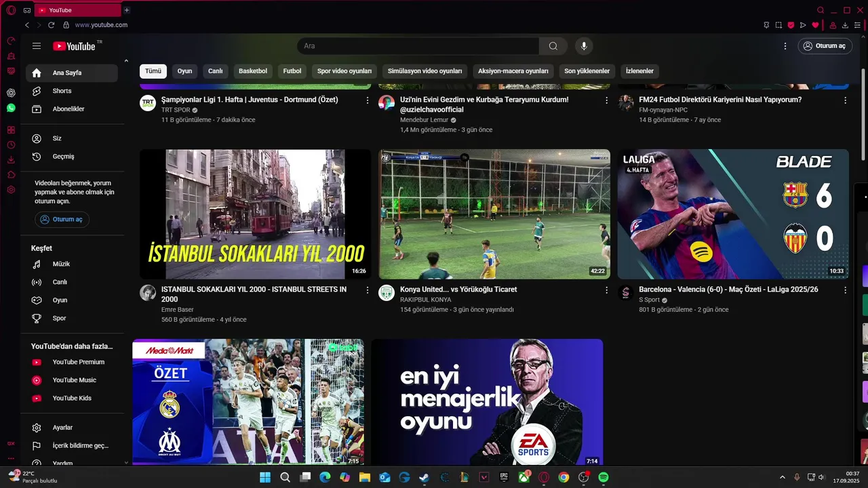Viewport: 868px width, 488px height.
Task: Open YouTube settings three-dot menu near sign-in
Action: click(785, 46)
